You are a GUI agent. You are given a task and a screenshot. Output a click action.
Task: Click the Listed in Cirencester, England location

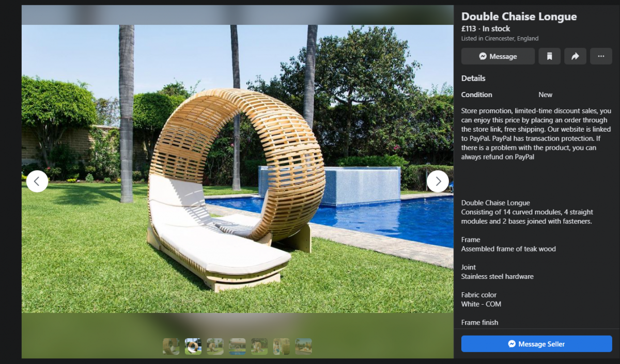tap(500, 39)
